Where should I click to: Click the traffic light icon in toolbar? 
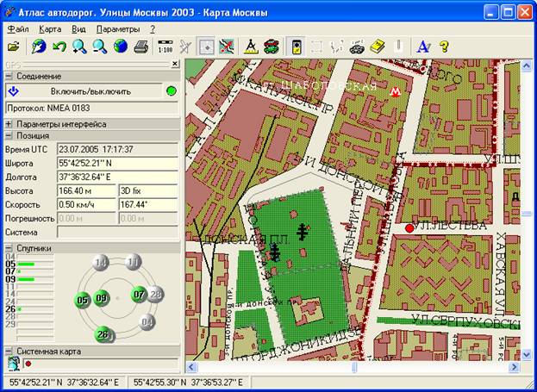coord(297,47)
